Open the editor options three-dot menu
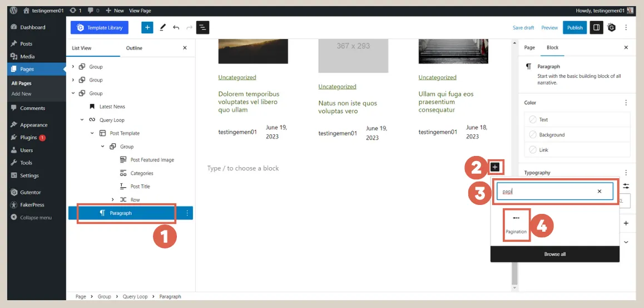 [626, 27]
